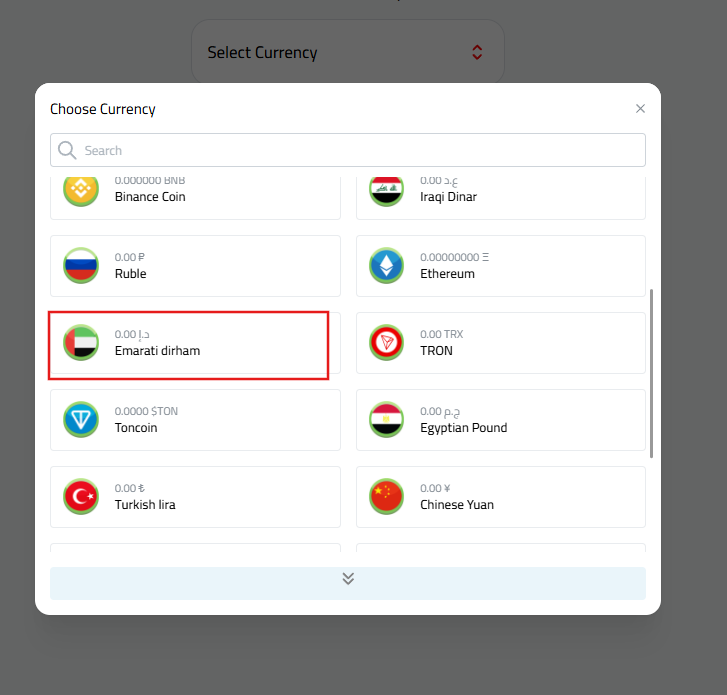This screenshot has height=695, width=727.
Task: Click the Iraqi Dinar flag icon
Action: pyautogui.click(x=386, y=189)
